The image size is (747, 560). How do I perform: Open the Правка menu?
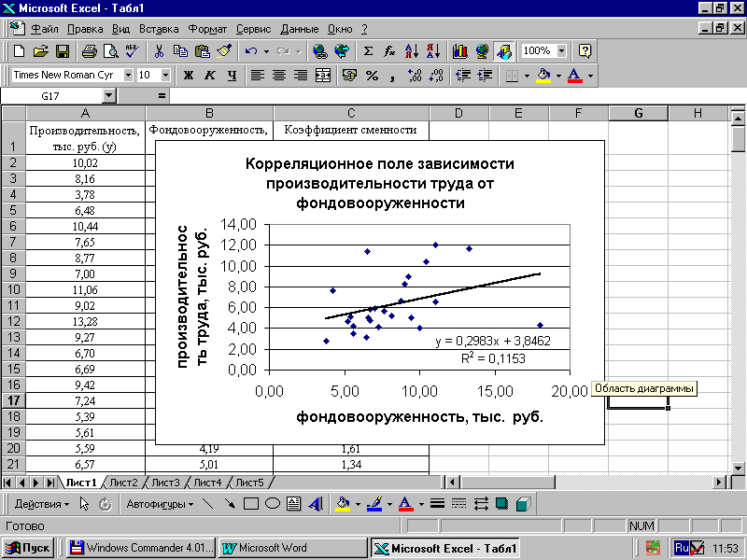[x=85, y=29]
